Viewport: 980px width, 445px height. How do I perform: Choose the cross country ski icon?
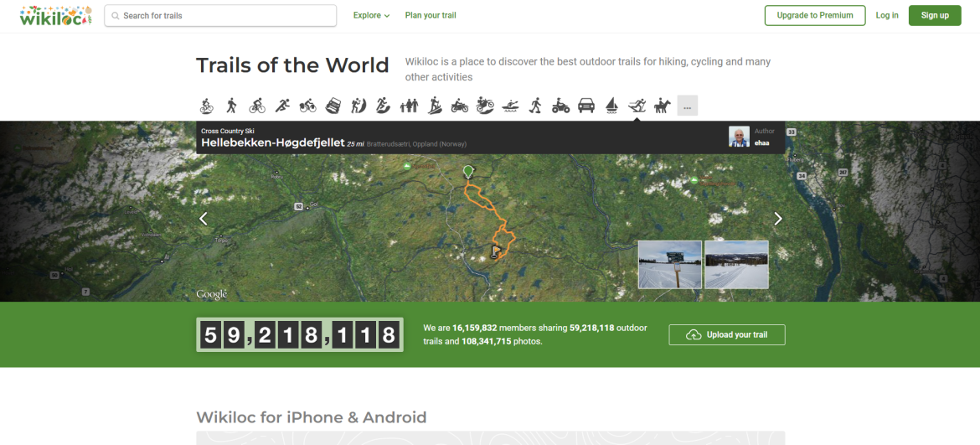click(637, 106)
